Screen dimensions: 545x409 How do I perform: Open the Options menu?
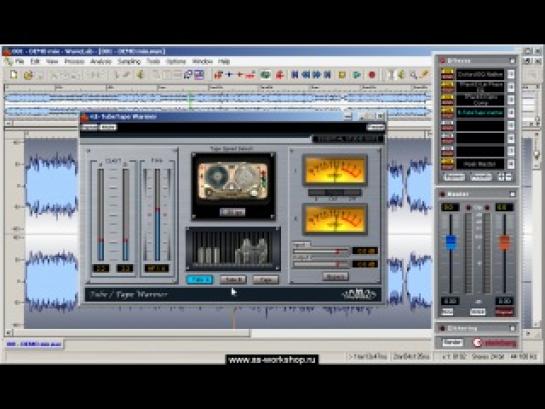point(176,62)
